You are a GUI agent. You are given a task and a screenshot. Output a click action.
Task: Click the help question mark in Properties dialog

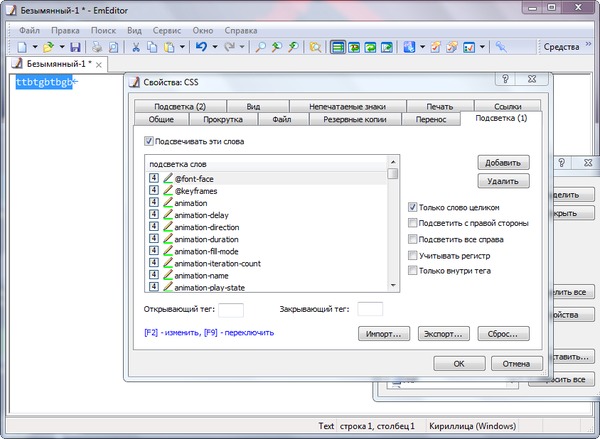(506, 81)
